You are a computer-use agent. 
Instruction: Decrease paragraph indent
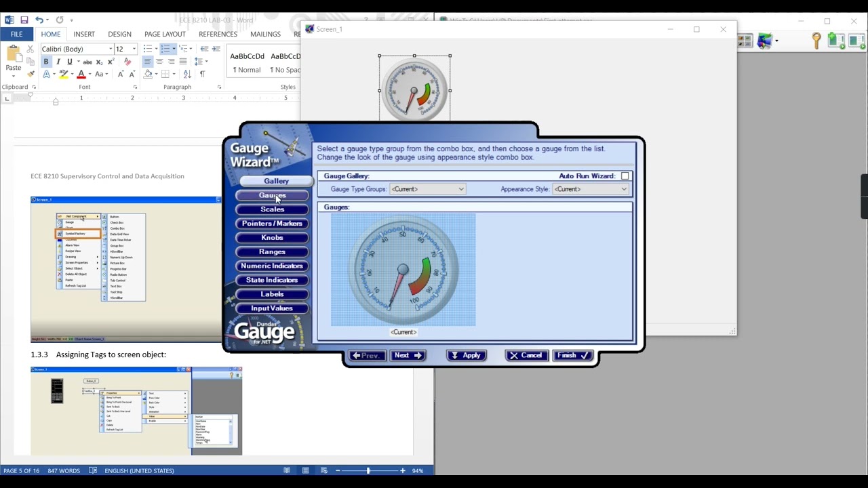click(x=205, y=49)
